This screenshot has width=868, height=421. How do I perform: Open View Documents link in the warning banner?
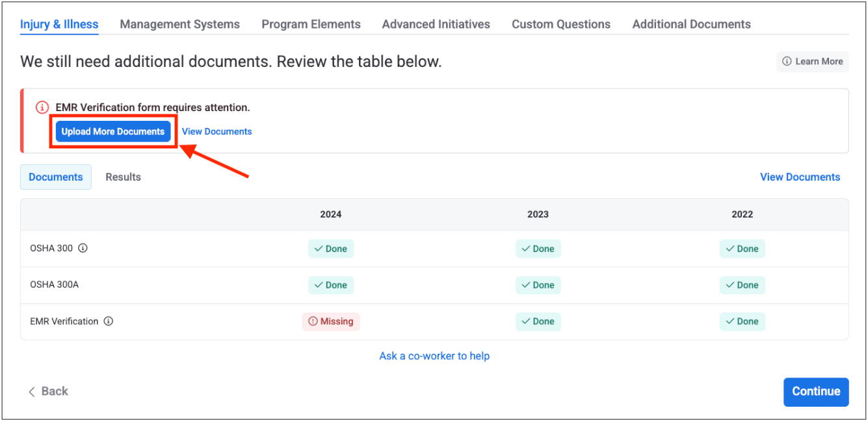click(217, 131)
